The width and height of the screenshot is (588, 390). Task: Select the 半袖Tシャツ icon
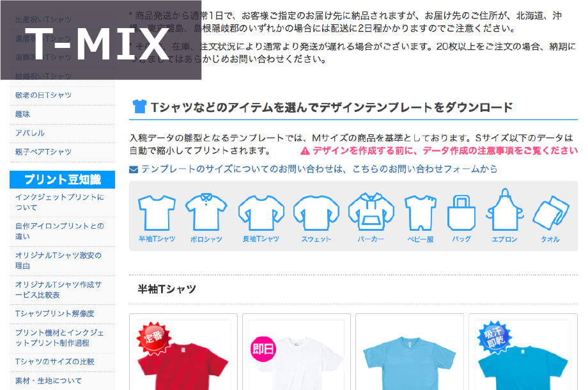157,219
